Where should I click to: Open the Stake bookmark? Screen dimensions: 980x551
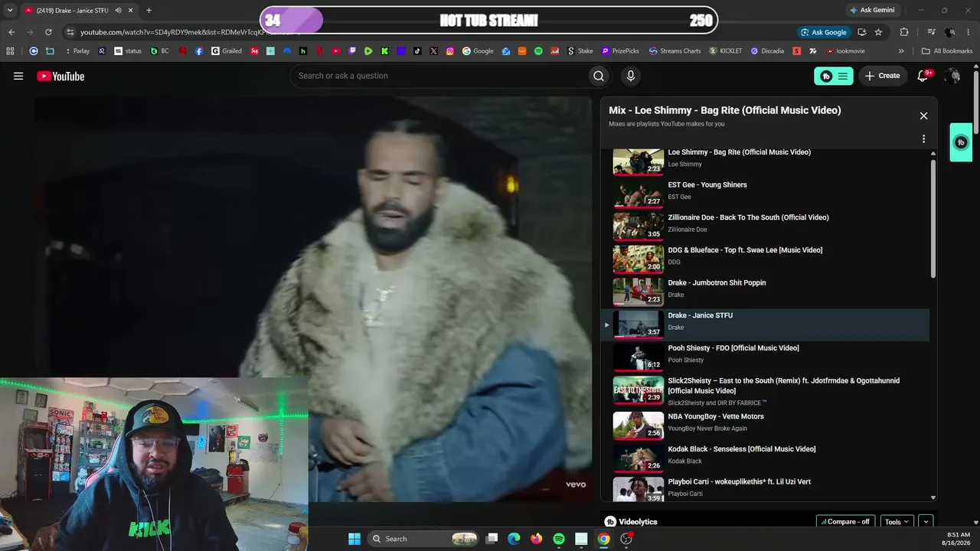tap(580, 51)
